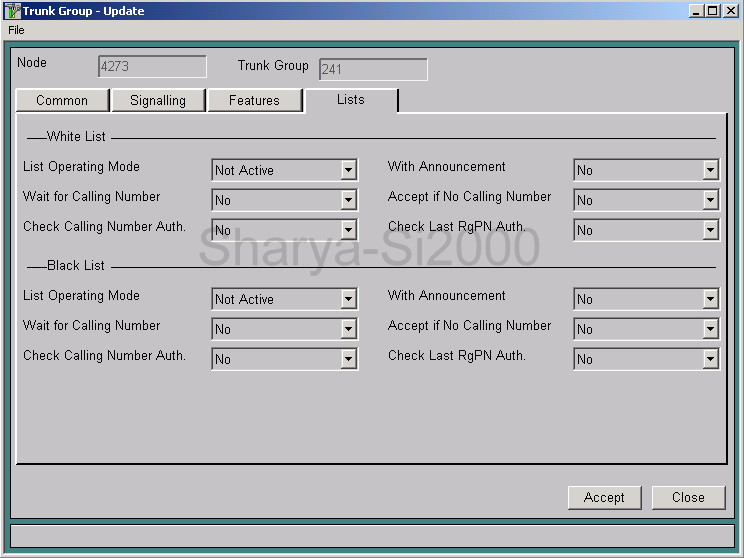Screen dimensions: 744x558
Task: Switch to the Common tab
Action: (62, 100)
